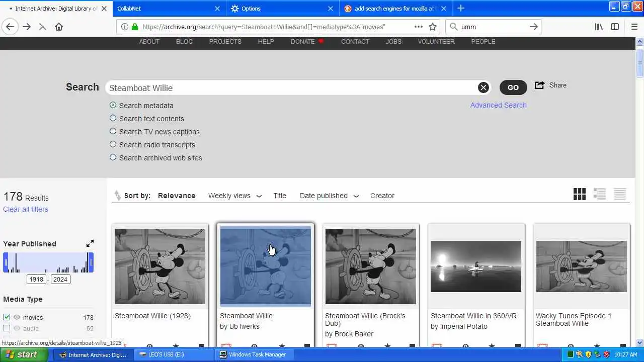Switch results to compact list view
This screenshot has width=644, height=362.
coord(620,194)
